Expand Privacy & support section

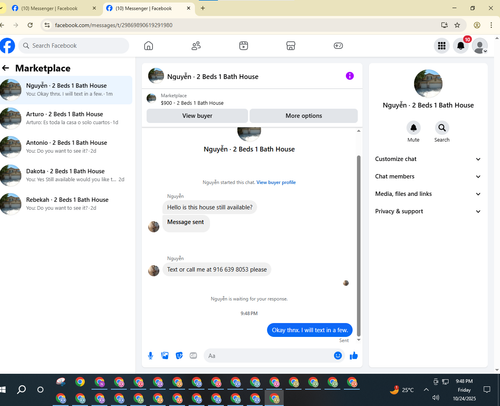point(428,211)
